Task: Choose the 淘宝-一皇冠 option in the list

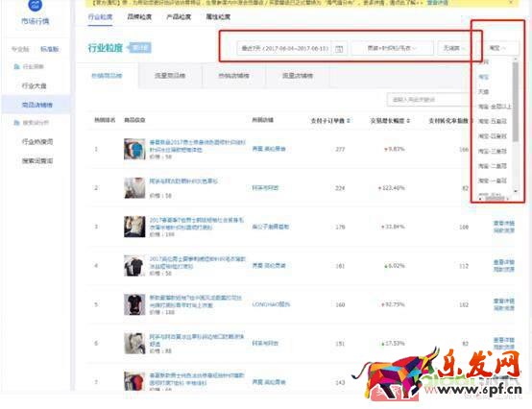Action: 493,180
